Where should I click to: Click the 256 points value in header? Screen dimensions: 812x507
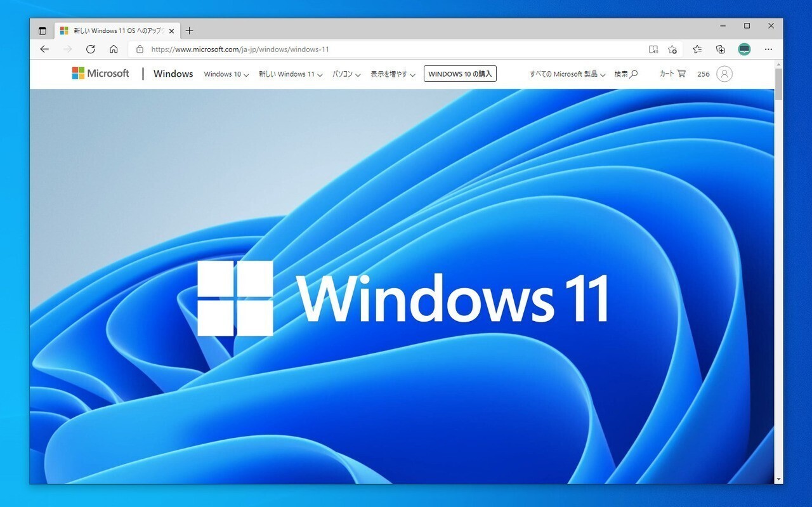pos(704,74)
